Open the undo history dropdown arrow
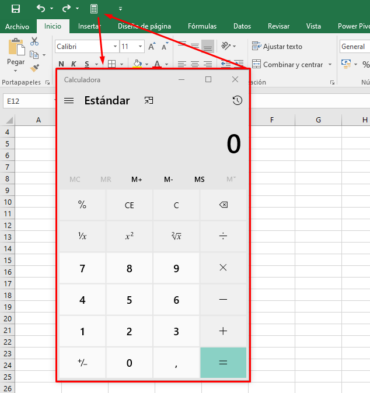 coord(52,8)
